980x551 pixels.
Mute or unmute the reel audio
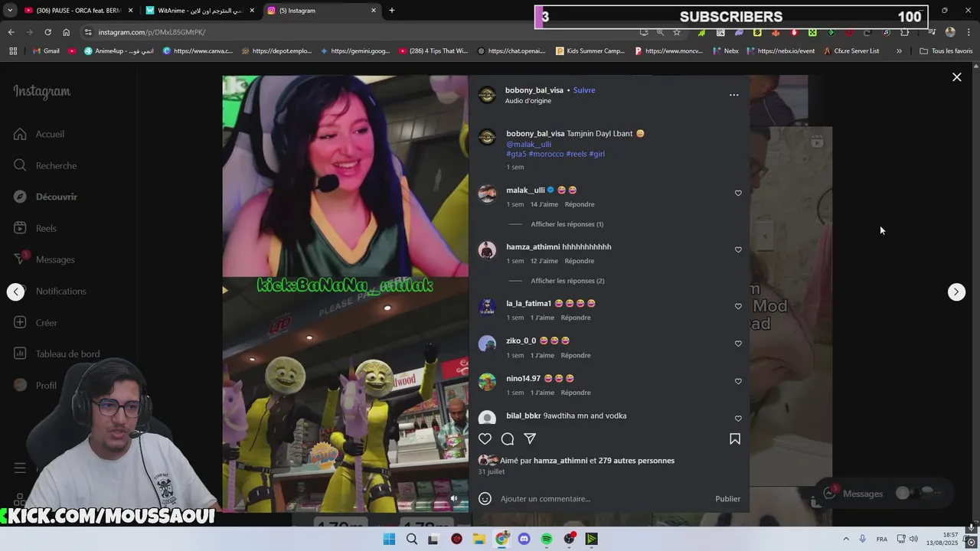click(x=454, y=498)
